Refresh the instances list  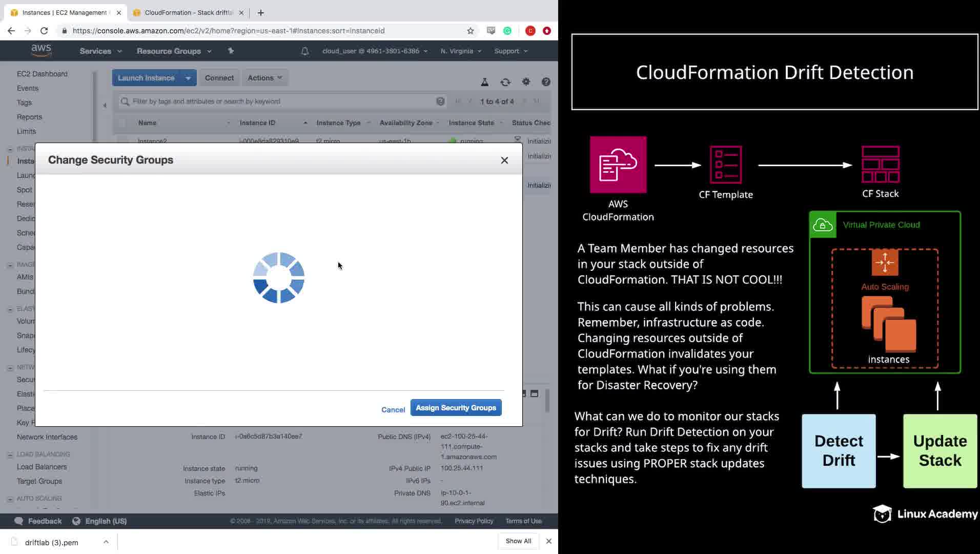tap(505, 82)
